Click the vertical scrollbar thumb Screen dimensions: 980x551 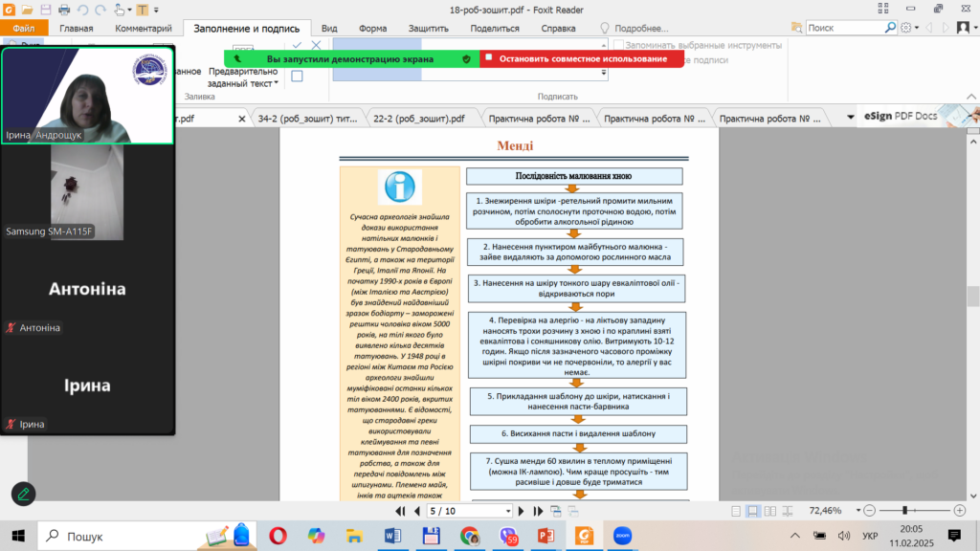point(973,297)
